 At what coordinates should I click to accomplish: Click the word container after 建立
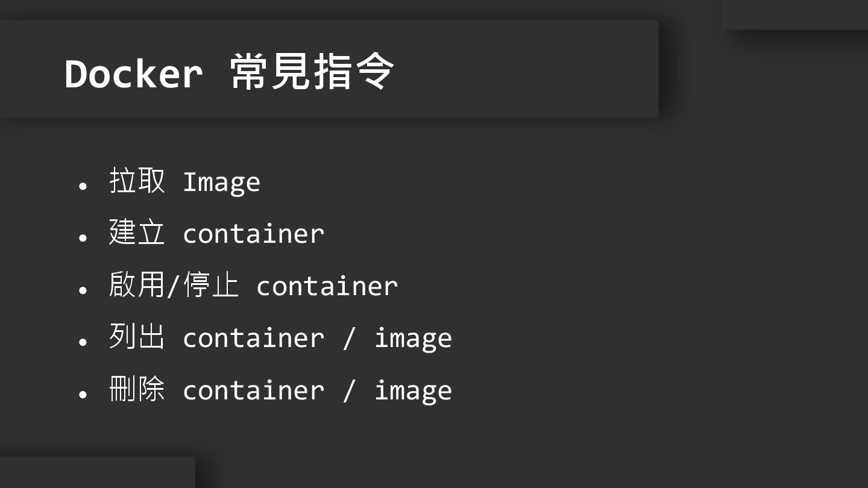point(253,234)
